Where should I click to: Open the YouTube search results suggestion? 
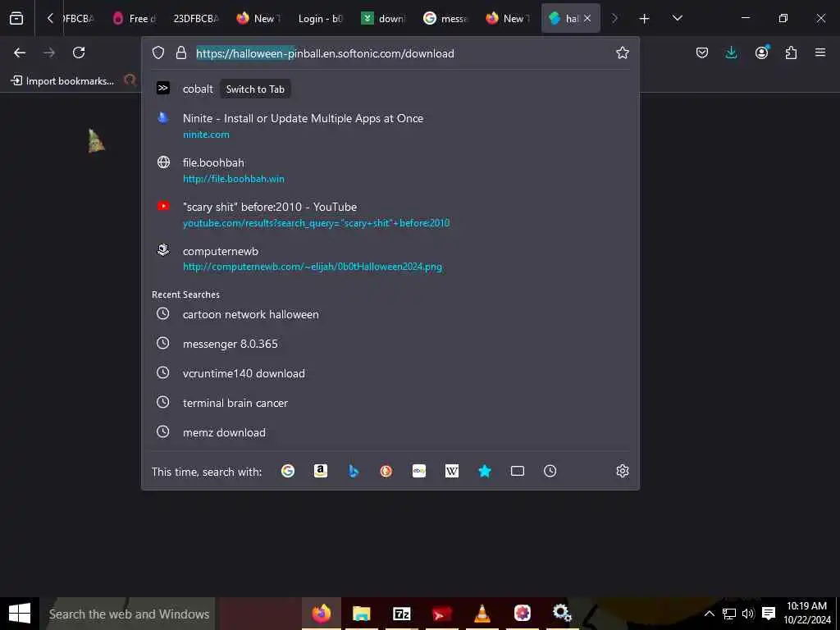pyautogui.click(x=390, y=214)
